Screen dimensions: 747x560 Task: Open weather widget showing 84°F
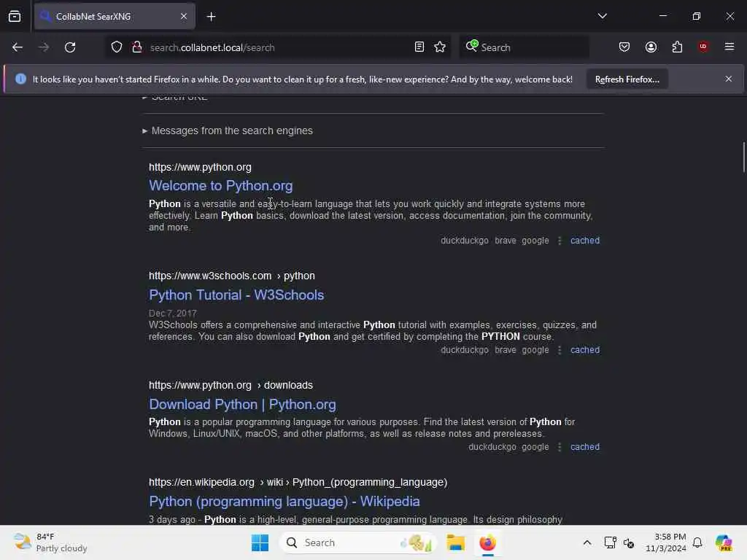click(50, 542)
